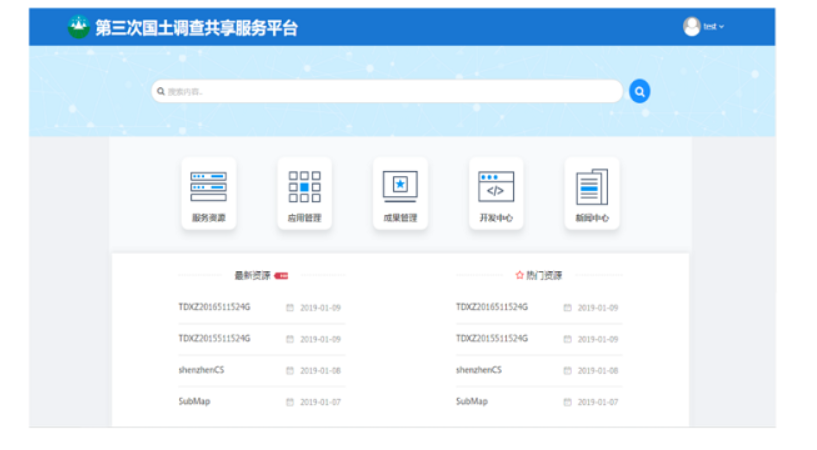Click calendar icon of latest TDXZ2016511524G row
Screen dimensions: 817x450
pos(290,308)
